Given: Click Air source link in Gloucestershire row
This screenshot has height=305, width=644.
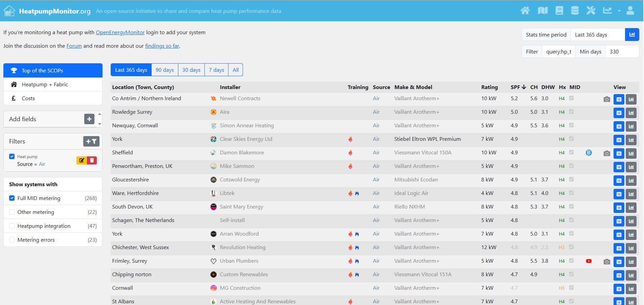Looking at the screenshot, I should 376,180.
